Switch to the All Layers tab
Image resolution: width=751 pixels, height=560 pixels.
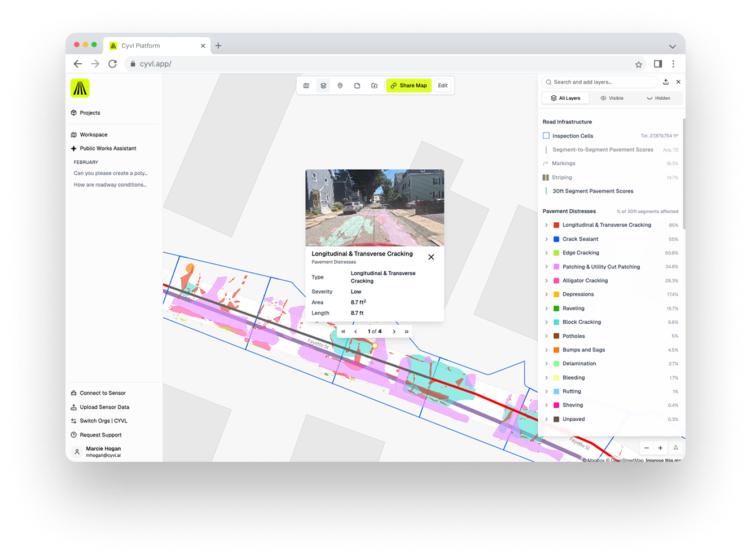pos(565,98)
